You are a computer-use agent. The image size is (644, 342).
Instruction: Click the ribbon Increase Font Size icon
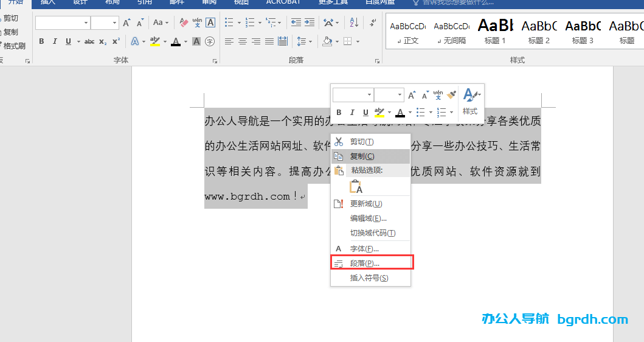tap(126, 23)
